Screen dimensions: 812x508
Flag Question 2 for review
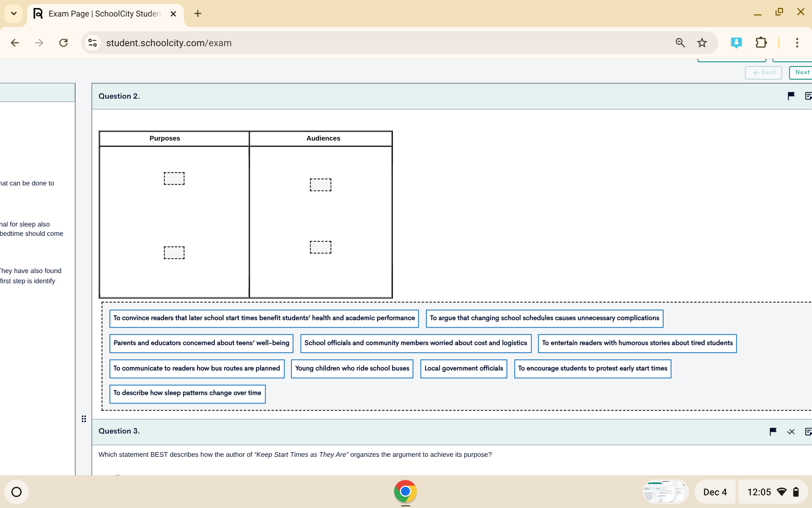(x=791, y=96)
